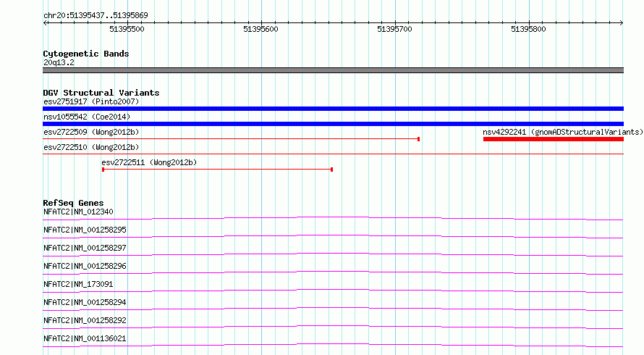Open transcript NFATC2|NM_173091
This screenshot has height=355, width=644.
78,284
